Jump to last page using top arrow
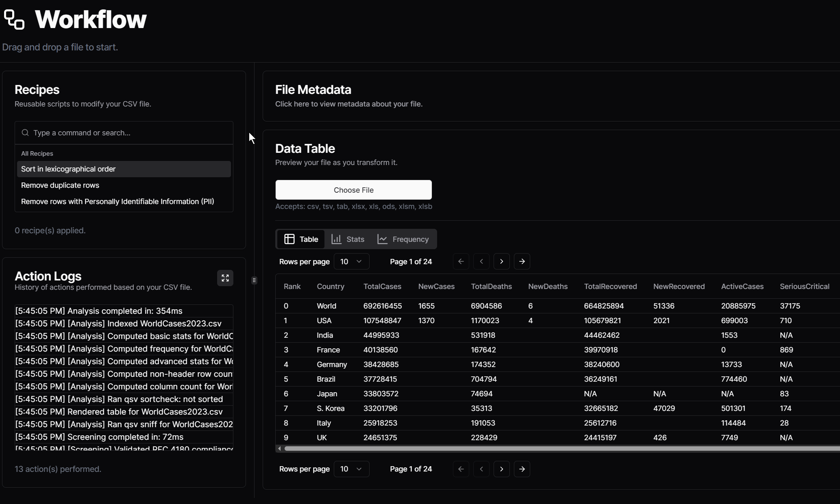This screenshot has width=840, height=504. [x=522, y=261]
